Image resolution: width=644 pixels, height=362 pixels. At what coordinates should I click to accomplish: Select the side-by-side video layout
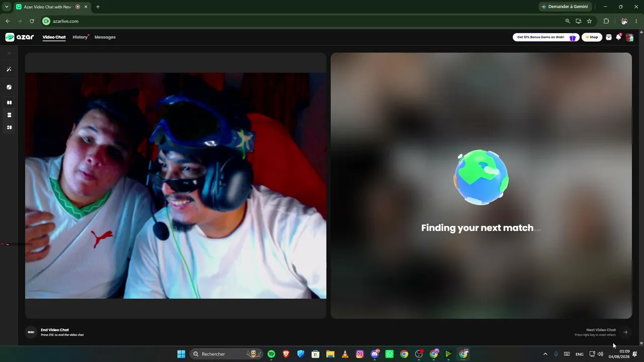(9, 103)
